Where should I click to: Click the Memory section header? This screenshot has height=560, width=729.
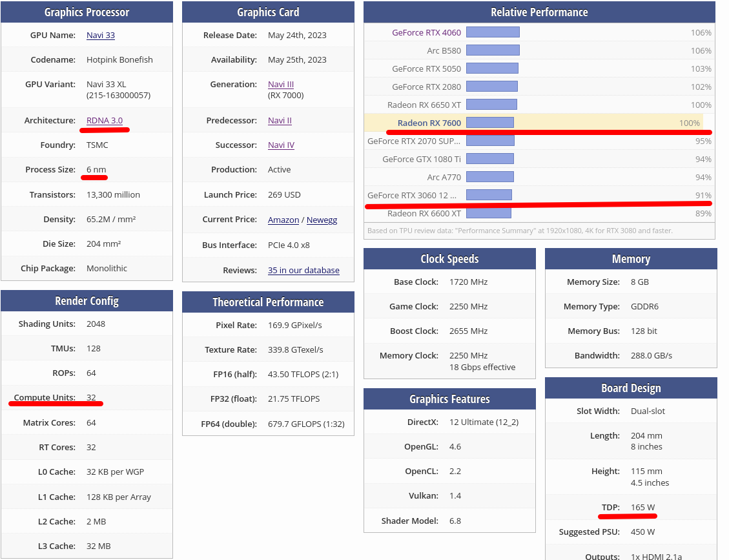click(631, 259)
